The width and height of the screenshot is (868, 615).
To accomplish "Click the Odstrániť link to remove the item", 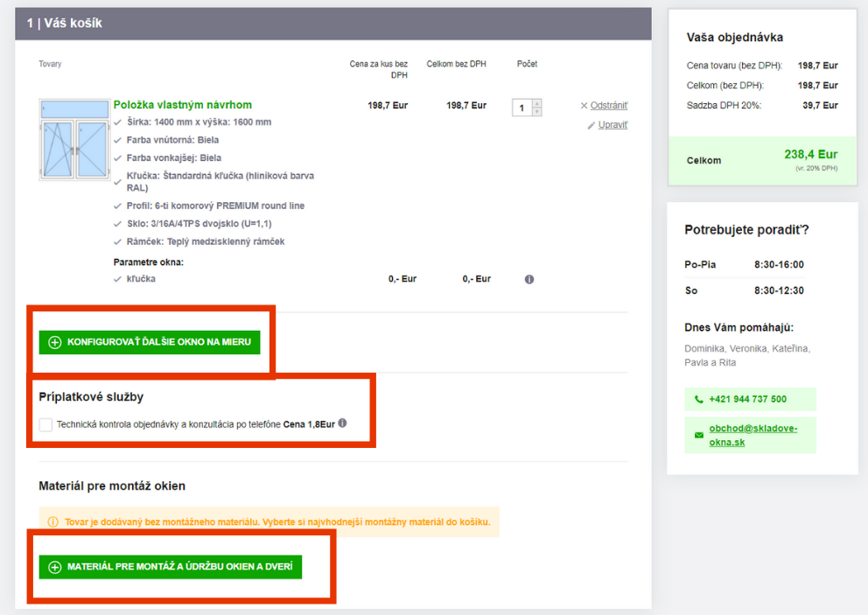I will (609, 106).
